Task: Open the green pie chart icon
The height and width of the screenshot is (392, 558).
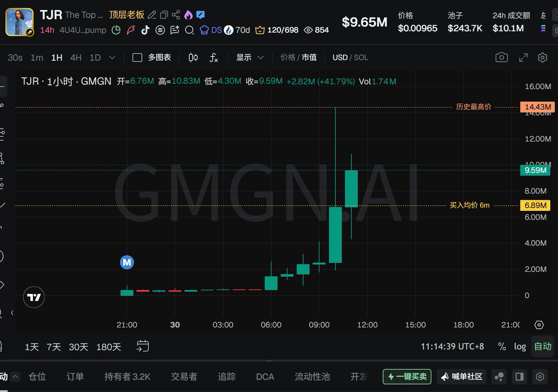Action: coord(116,30)
